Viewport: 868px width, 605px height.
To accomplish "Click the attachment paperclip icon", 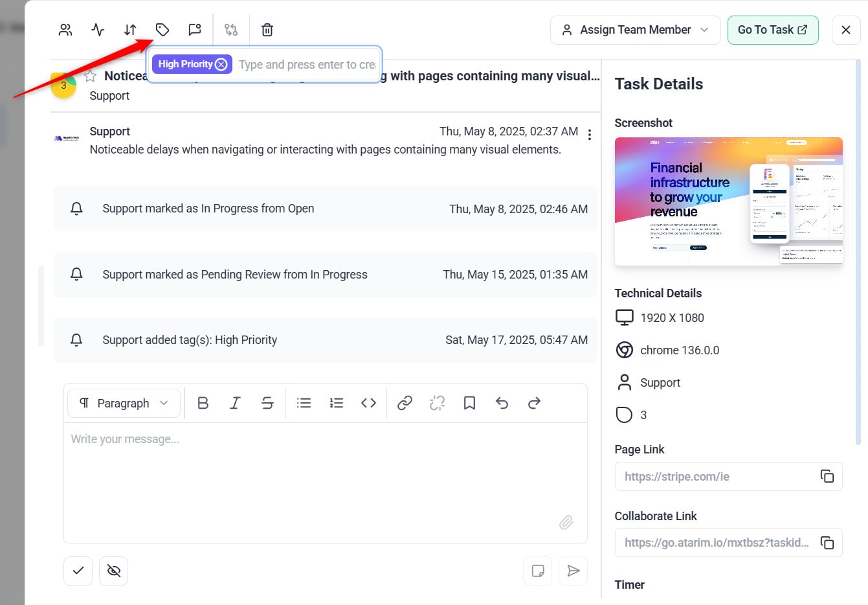I will click(566, 522).
